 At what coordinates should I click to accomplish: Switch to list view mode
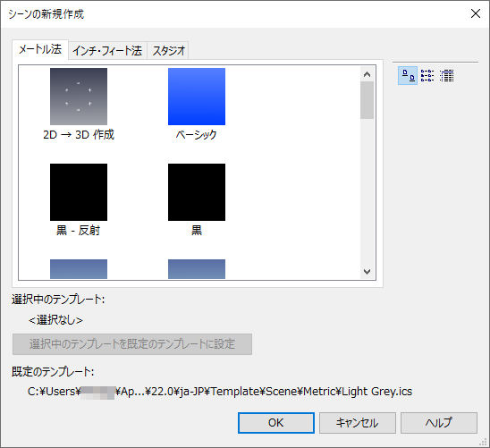coord(427,76)
